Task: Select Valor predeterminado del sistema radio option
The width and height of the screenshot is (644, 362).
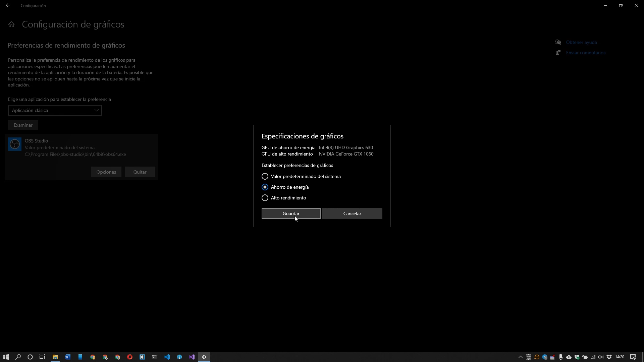Action: pos(265,176)
